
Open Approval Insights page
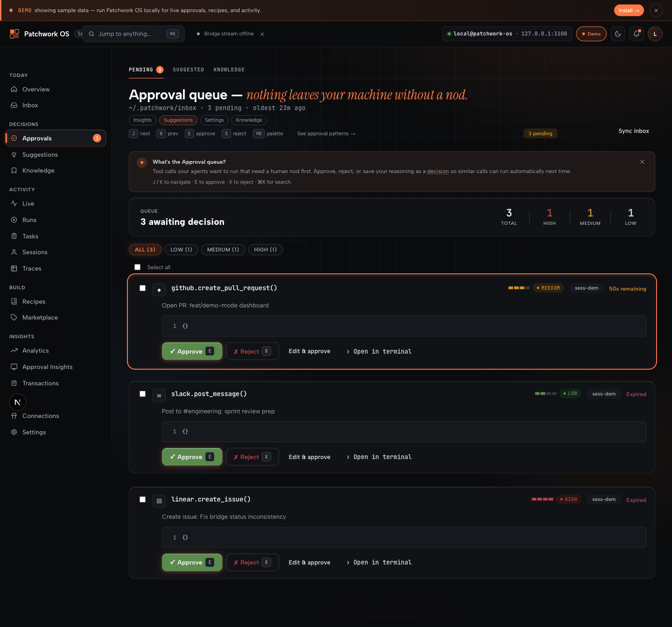56,367
